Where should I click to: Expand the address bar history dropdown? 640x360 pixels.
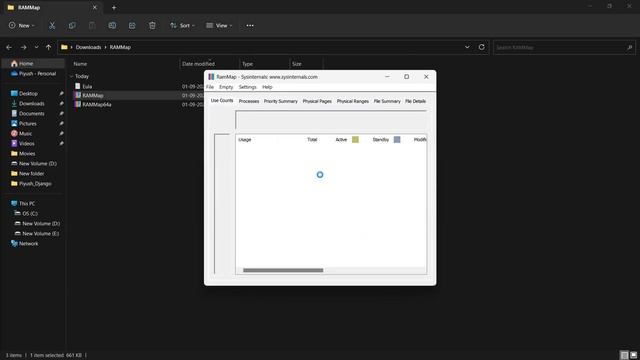pyautogui.click(x=467, y=47)
